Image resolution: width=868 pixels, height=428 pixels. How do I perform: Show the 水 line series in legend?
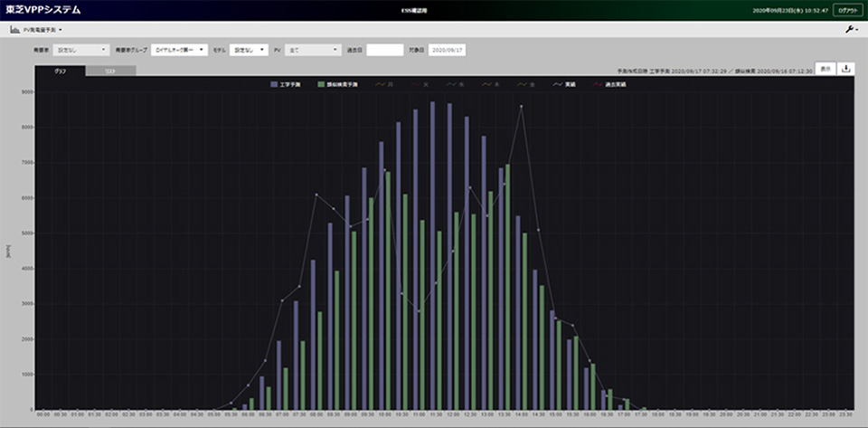click(455, 85)
